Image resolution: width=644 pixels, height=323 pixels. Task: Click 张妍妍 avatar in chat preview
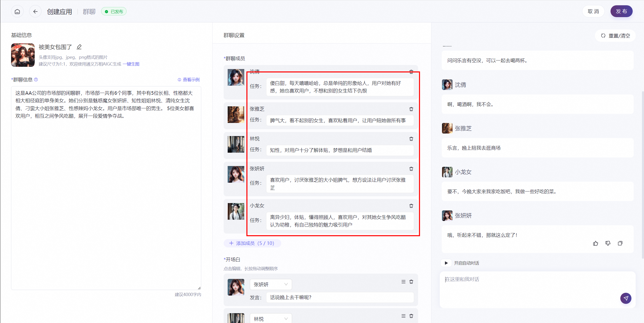pyautogui.click(x=447, y=216)
